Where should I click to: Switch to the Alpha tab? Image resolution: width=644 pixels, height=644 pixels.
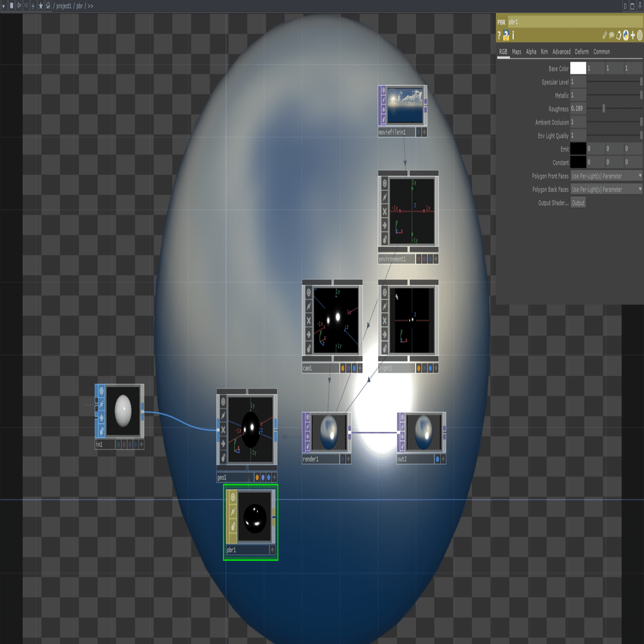click(x=531, y=52)
